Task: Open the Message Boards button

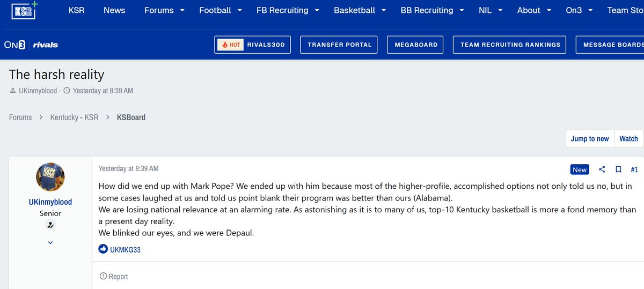Action: 610,45
